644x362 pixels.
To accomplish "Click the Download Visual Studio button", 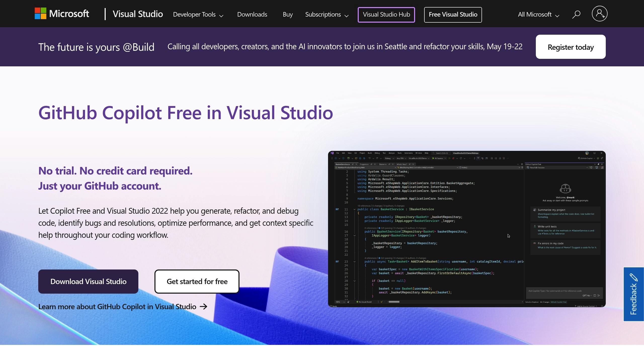I will 88,282.
